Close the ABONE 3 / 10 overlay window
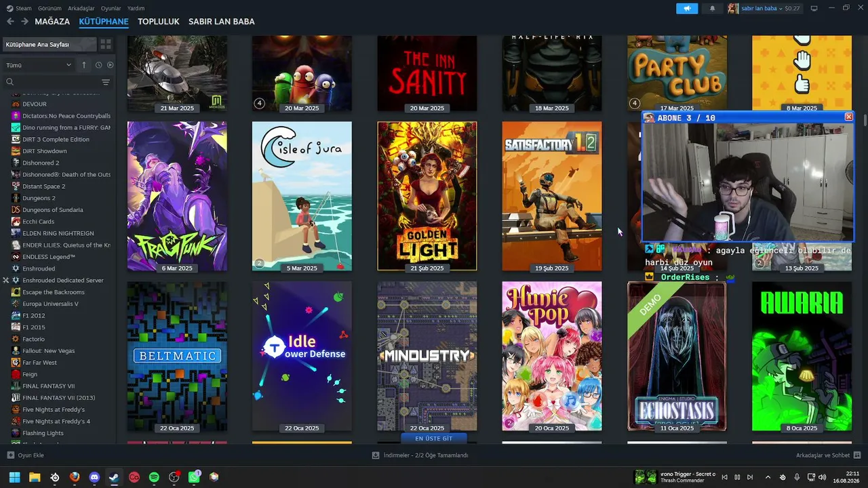This screenshot has width=868, height=488. coord(848,117)
